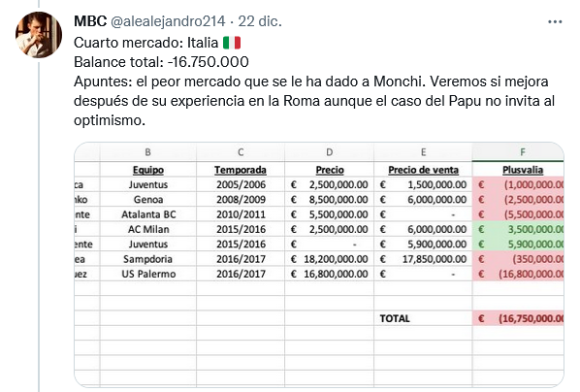This screenshot has width=580, height=392.
Task: Click the AC Milan team cell
Action: click(148, 229)
